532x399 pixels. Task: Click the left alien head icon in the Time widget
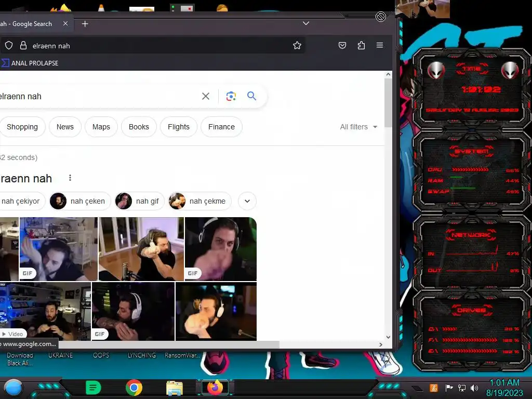[436, 70]
